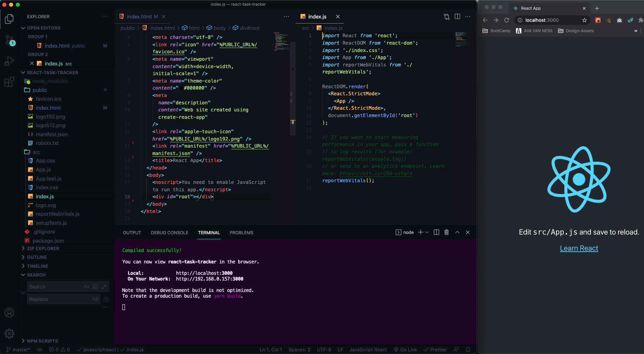The height and width of the screenshot is (354, 644).
Task: Change the JavaScript React language mode
Action: coord(368,349)
